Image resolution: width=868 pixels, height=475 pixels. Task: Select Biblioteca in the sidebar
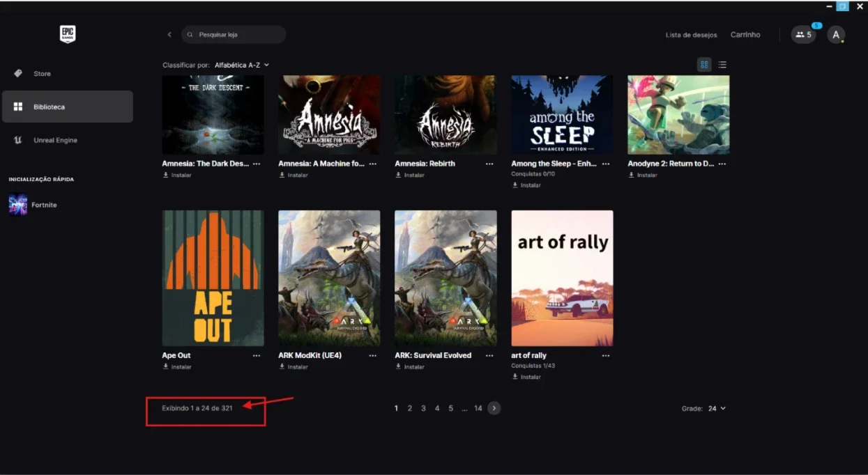click(67, 107)
